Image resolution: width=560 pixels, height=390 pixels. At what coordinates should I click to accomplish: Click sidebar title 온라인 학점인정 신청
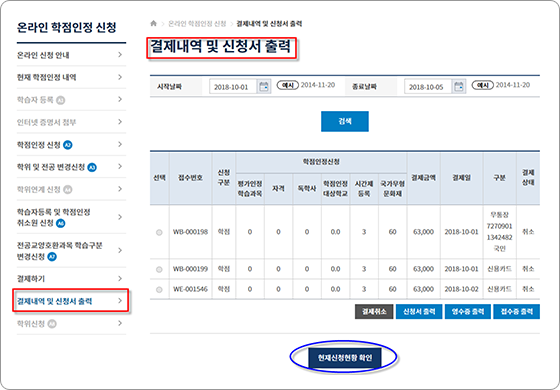coord(66,28)
